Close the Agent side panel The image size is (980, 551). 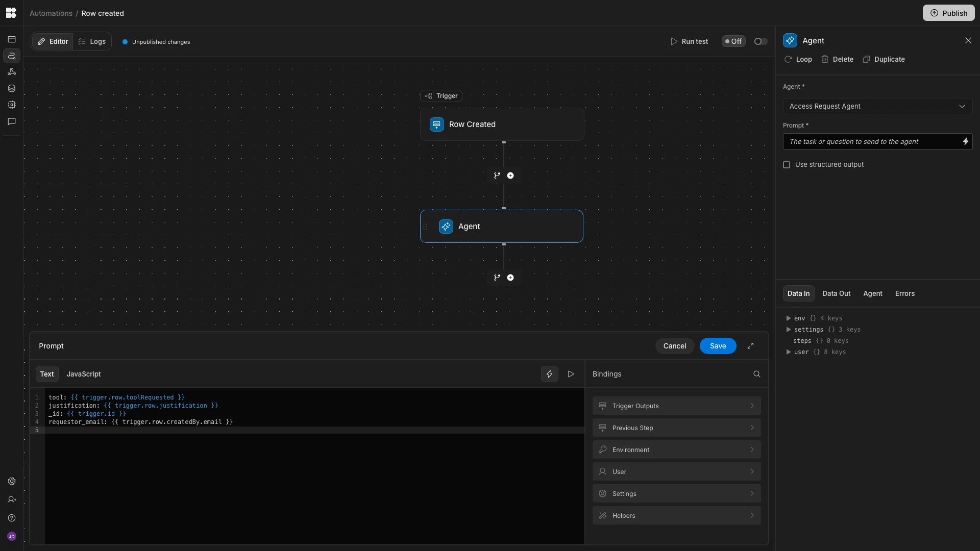click(968, 40)
